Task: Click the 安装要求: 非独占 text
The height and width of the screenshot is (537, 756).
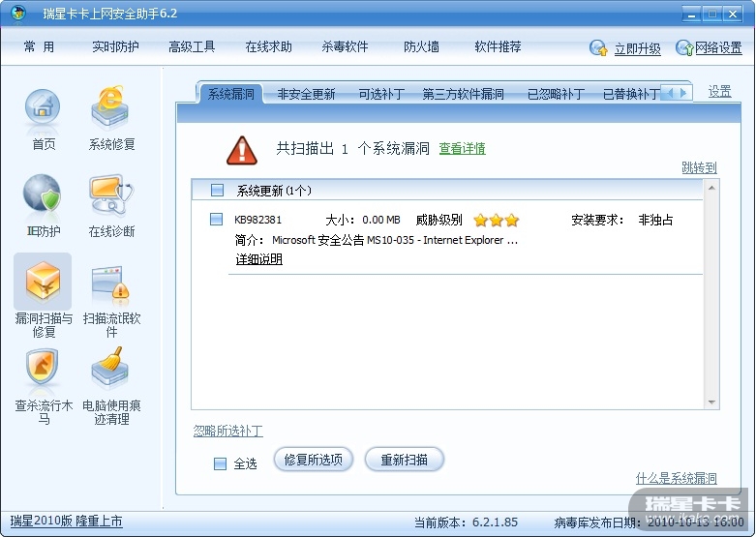Action: point(622,220)
